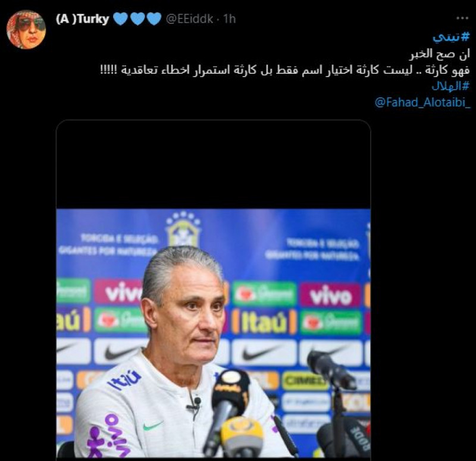Click the green Nike swoosh on the shirt

153,426
